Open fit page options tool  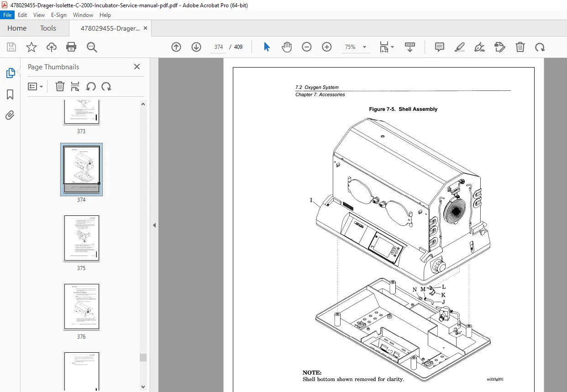click(x=384, y=47)
